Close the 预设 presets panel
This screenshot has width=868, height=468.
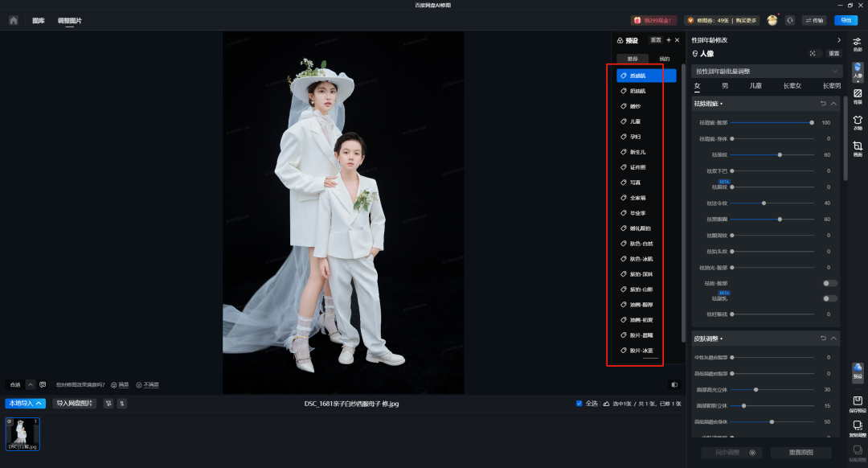pyautogui.click(x=677, y=40)
